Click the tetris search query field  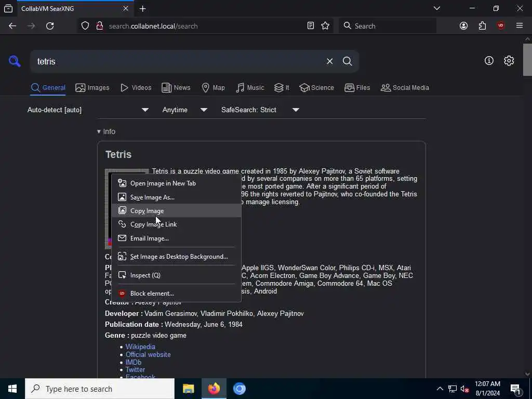(x=178, y=61)
